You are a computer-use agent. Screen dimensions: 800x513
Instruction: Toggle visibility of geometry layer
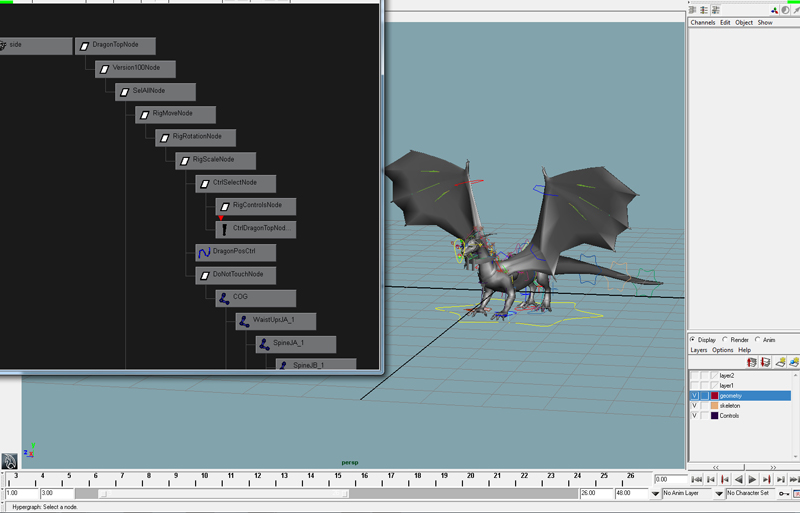pyautogui.click(x=694, y=396)
